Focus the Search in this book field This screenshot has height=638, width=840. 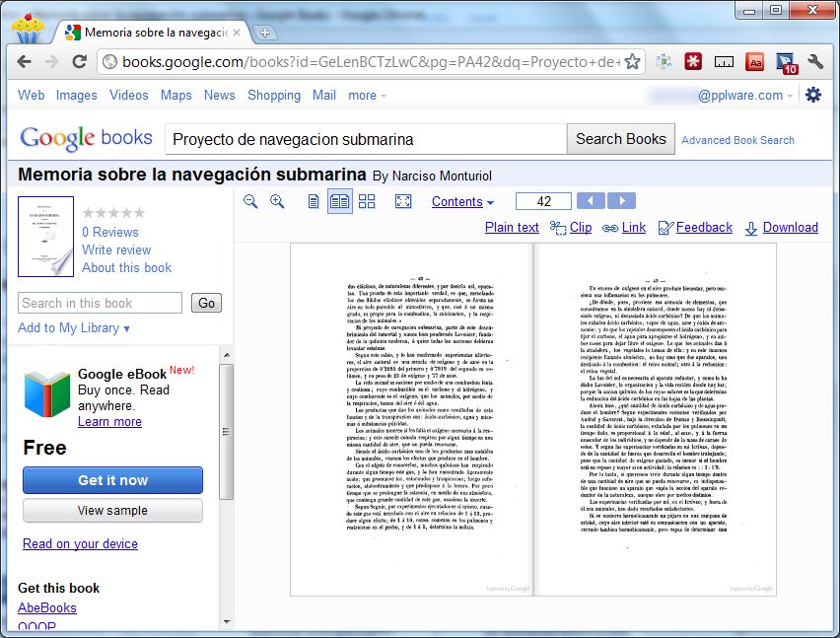pyautogui.click(x=101, y=303)
